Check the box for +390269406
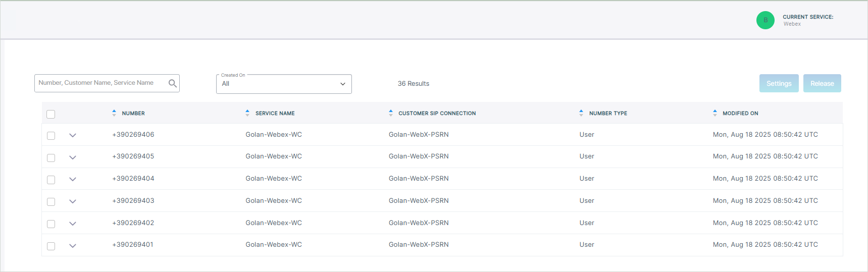868x272 pixels. tap(51, 136)
